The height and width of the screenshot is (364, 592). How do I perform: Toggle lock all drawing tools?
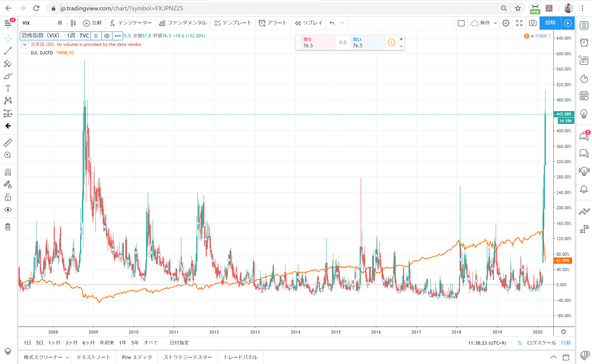tap(8, 197)
